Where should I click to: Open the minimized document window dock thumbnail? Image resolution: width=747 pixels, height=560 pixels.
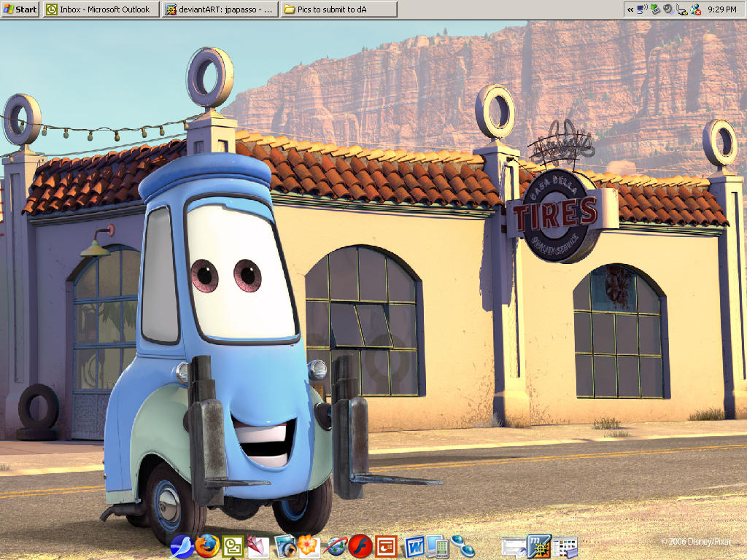[514, 548]
